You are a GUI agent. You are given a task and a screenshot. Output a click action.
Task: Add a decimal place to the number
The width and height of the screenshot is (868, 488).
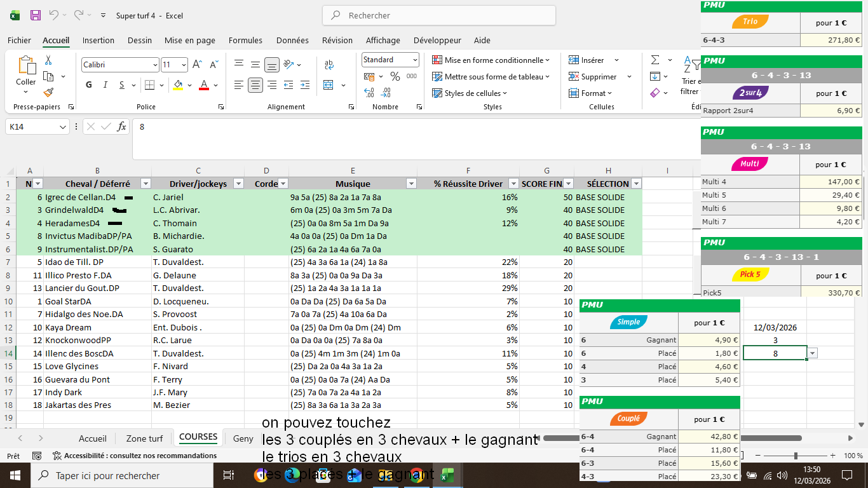tap(369, 93)
